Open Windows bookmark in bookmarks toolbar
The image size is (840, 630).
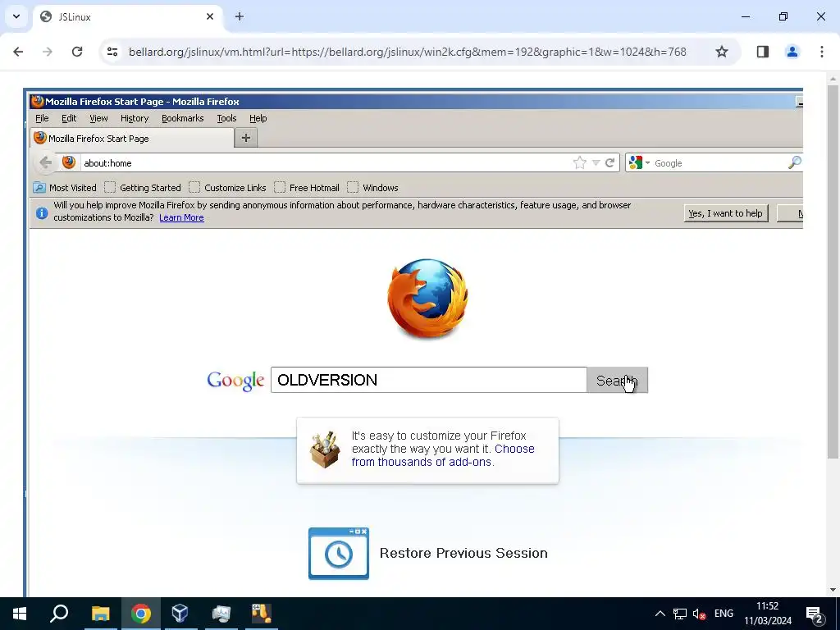click(372, 188)
